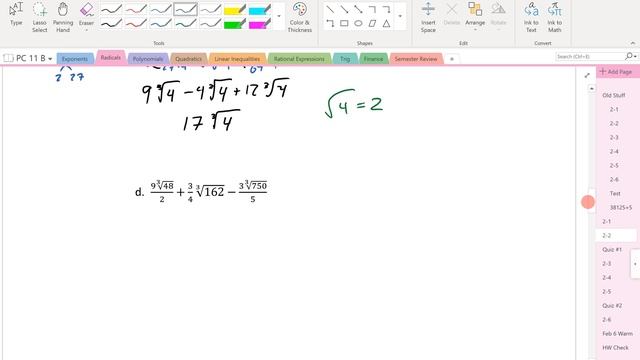Create a new section with the plus tab

pos(452,59)
